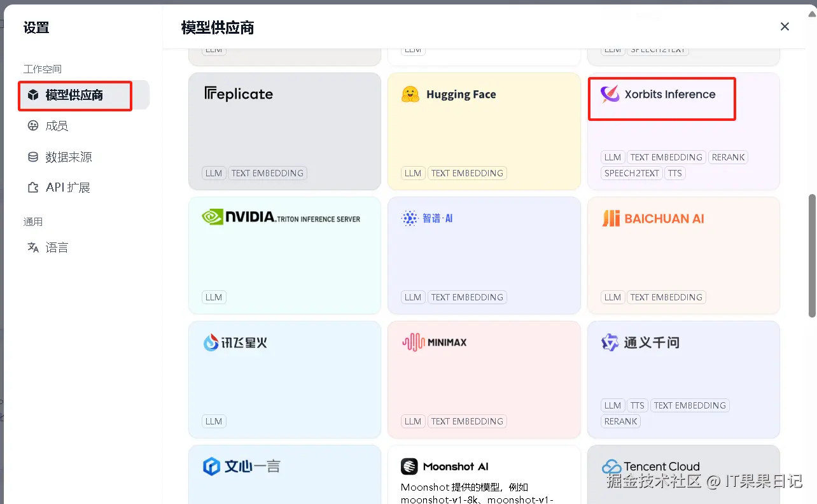Click the LLM tag on BAICHUAN AI card
The image size is (817, 504).
613,297
